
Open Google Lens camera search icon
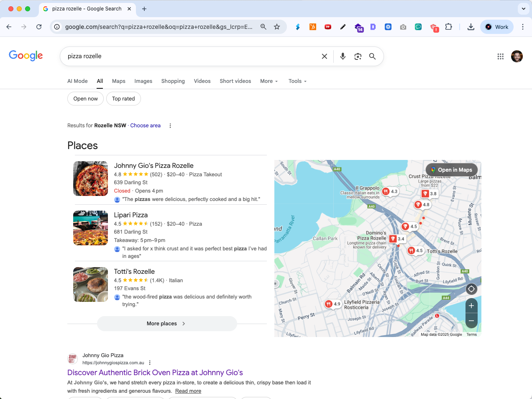tap(358, 56)
